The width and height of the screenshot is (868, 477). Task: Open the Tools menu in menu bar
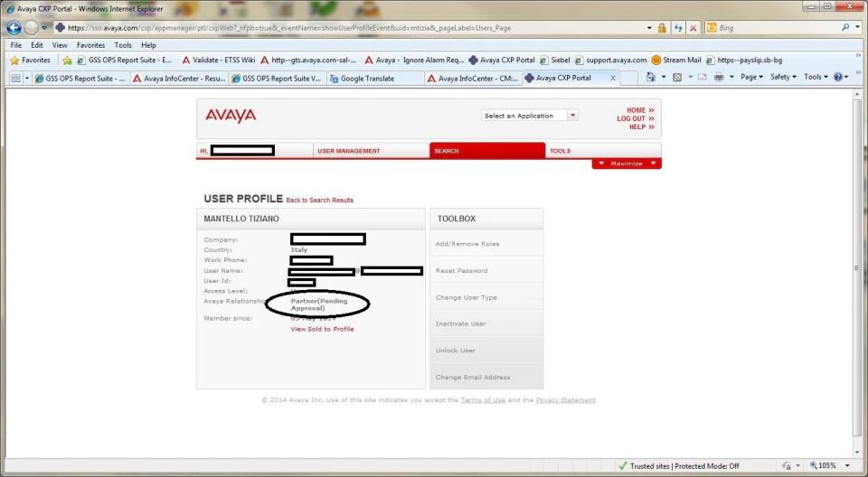[123, 45]
